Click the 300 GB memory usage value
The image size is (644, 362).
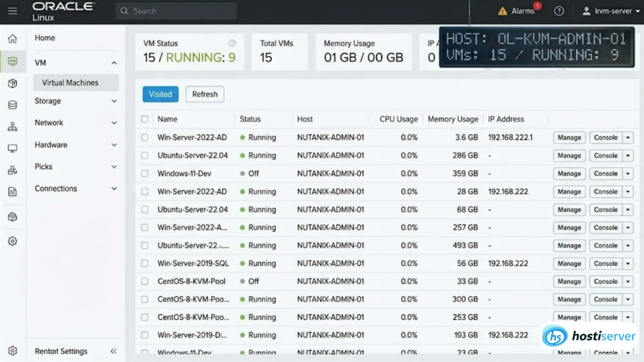point(465,299)
